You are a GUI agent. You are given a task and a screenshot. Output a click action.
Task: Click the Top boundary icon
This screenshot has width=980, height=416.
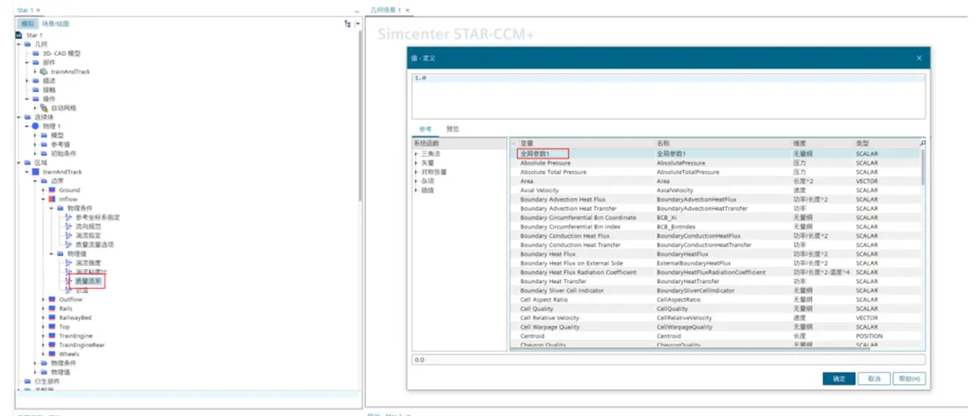point(52,326)
